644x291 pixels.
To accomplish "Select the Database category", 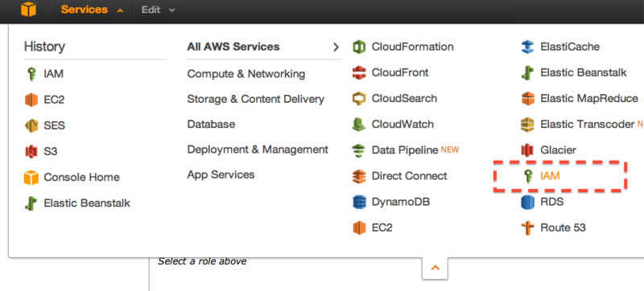I will coord(211,124).
